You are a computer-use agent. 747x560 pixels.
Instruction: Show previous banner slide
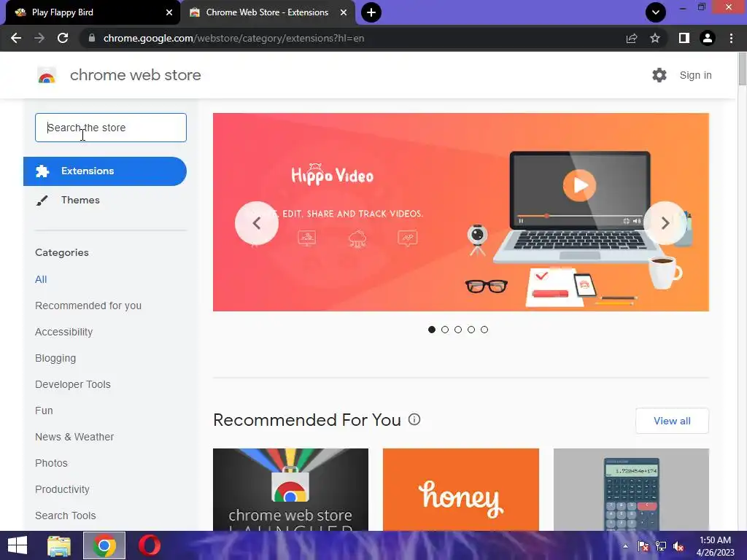tap(256, 223)
